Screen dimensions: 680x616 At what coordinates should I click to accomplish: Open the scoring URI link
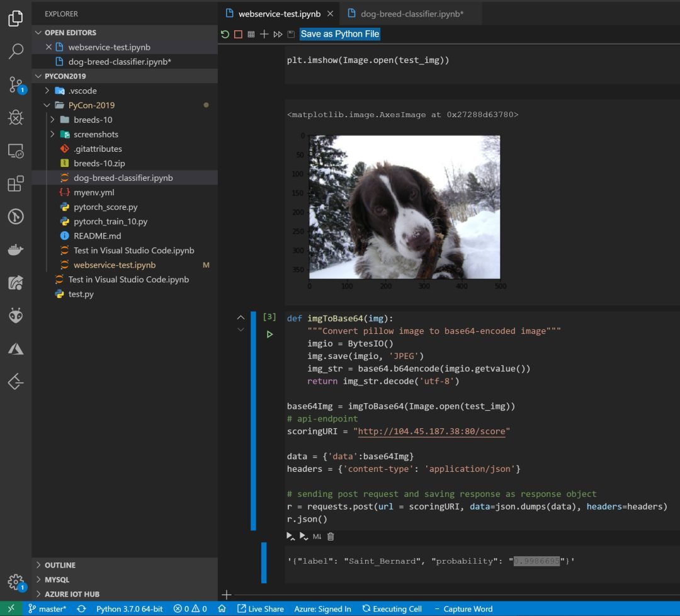point(431,431)
